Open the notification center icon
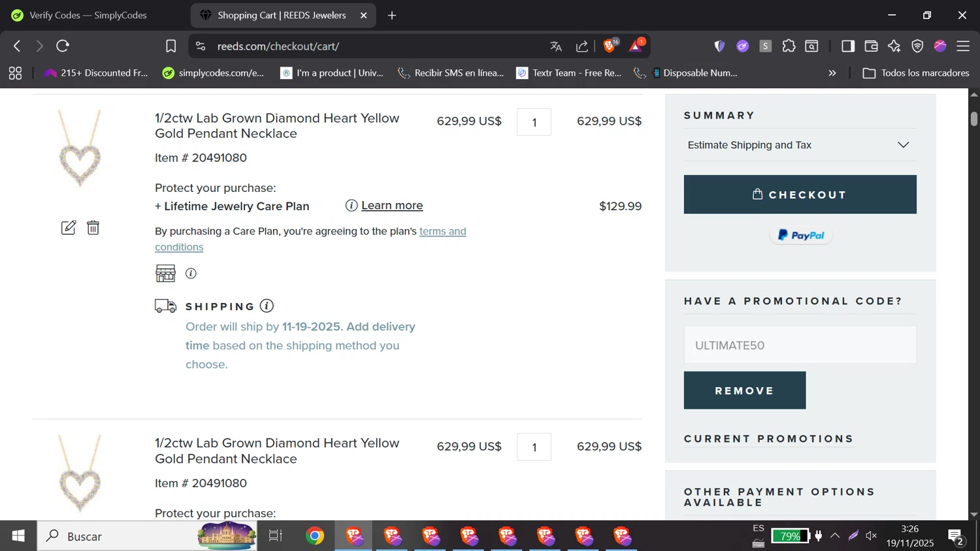The width and height of the screenshot is (980, 551). pyautogui.click(x=956, y=537)
